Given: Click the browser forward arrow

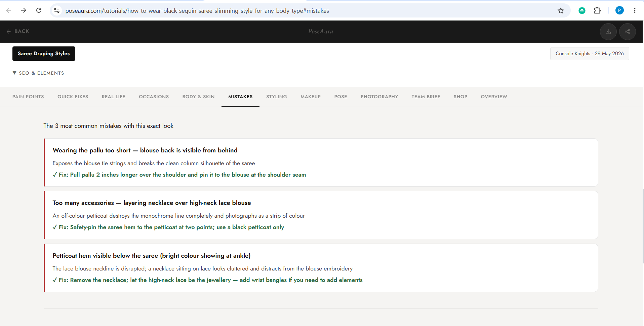Looking at the screenshot, I should pyautogui.click(x=24, y=10).
